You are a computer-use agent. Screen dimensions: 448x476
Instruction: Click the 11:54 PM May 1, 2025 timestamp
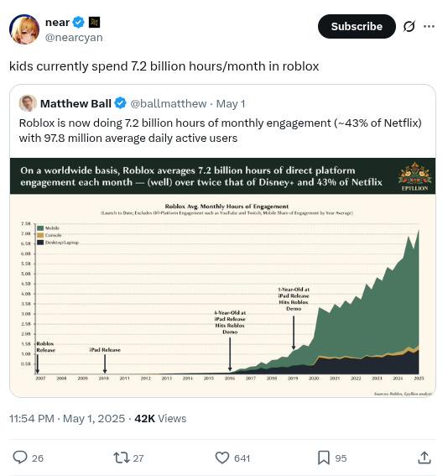tap(67, 418)
